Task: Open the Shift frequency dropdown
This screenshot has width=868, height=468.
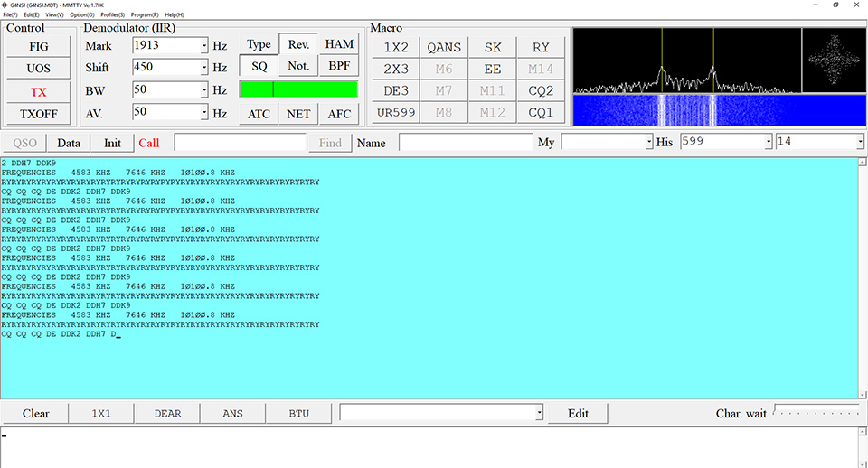Action: click(204, 68)
